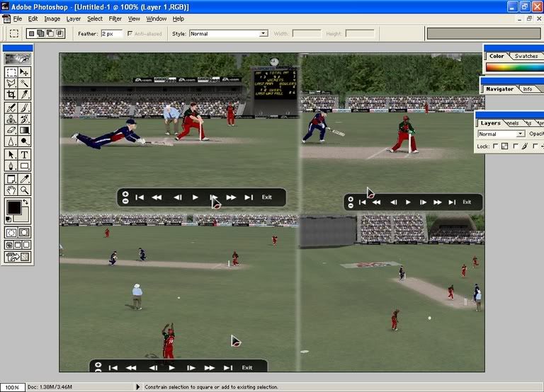
Task: Click Jump to ImageReady button
Action: 18,257
